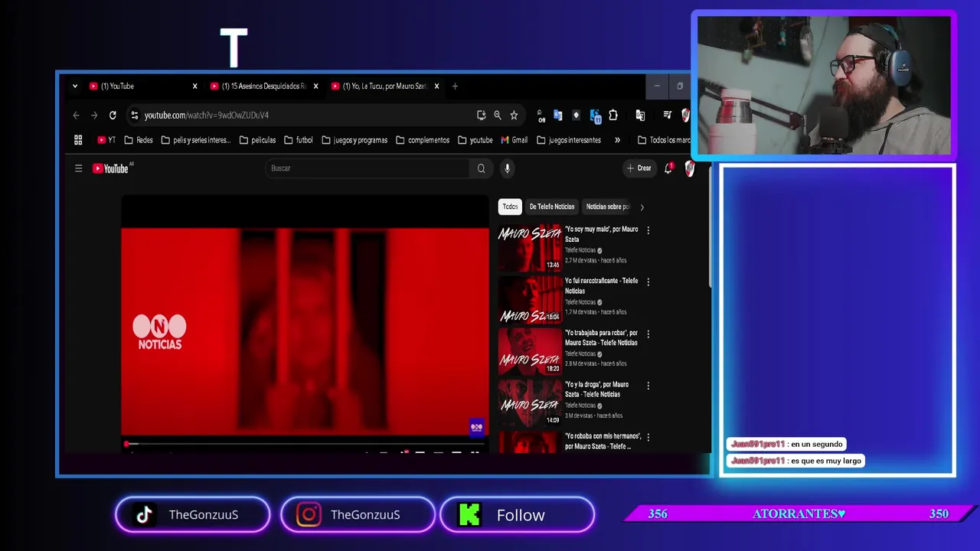Open the Gmail bookmark
Screen dimensions: 980x551
pyautogui.click(x=514, y=140)
